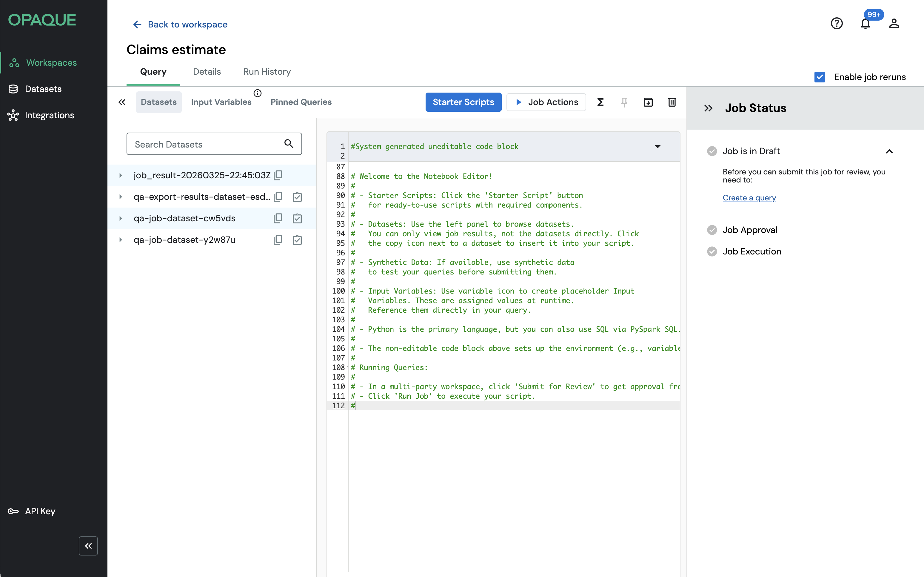The image size is (924, 577).
Task: Switch to the Run History tab
Action: click(x=267, y=72)
